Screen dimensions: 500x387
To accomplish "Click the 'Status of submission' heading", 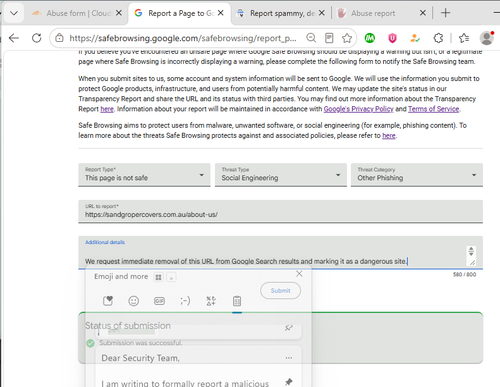I will tap(128, 326).
